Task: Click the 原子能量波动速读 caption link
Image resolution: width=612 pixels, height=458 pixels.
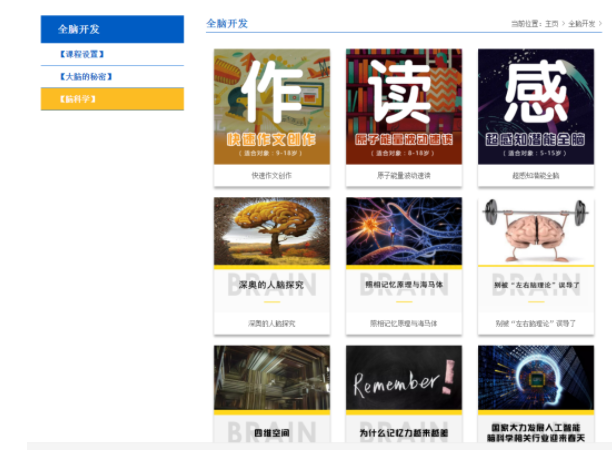Action: pyautogui.click(x=403, y=175)
